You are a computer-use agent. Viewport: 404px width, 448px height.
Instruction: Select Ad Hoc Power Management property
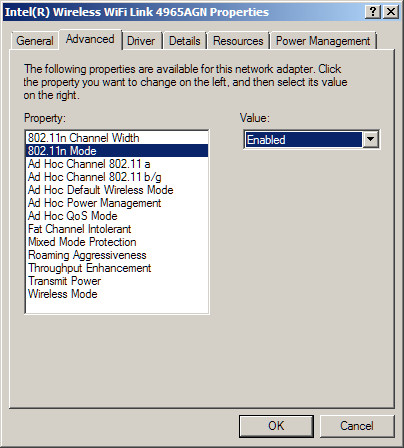pos(117,203)
